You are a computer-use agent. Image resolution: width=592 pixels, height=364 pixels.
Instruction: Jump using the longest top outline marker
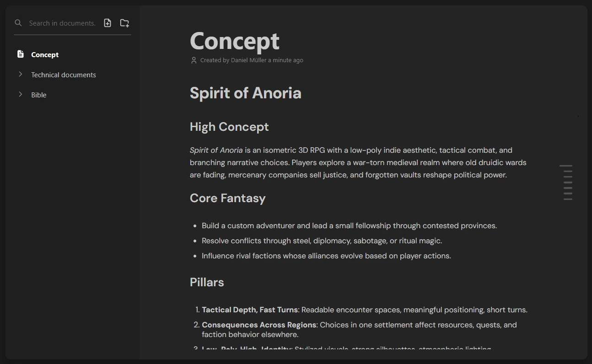(x=566, y=166)
